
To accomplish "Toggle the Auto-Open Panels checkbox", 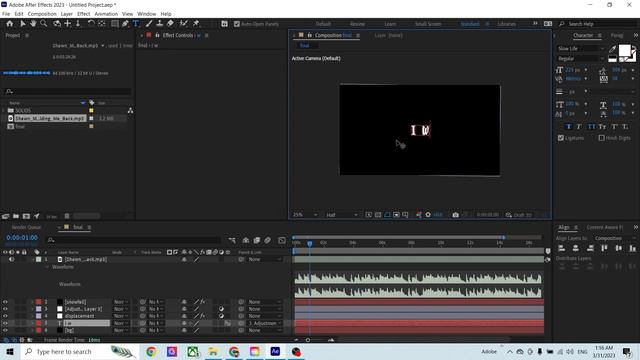I will 237,24.
